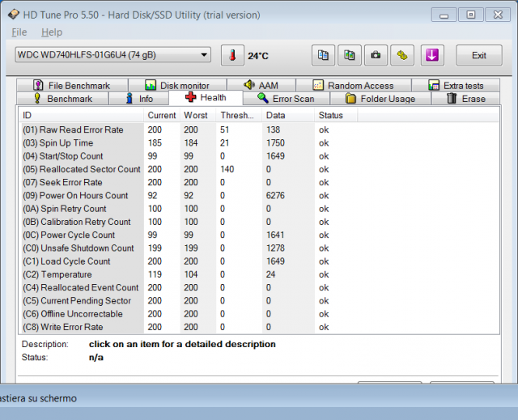This screenshot has width=518, height=420.
Task: Go to the Erase tab
Action: click(x=466, y=99)
